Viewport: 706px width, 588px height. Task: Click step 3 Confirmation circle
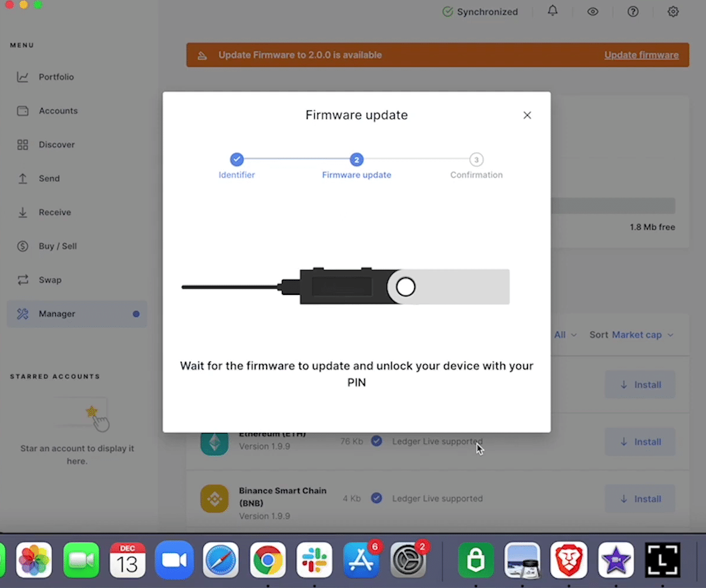click(x=476, y=159)
